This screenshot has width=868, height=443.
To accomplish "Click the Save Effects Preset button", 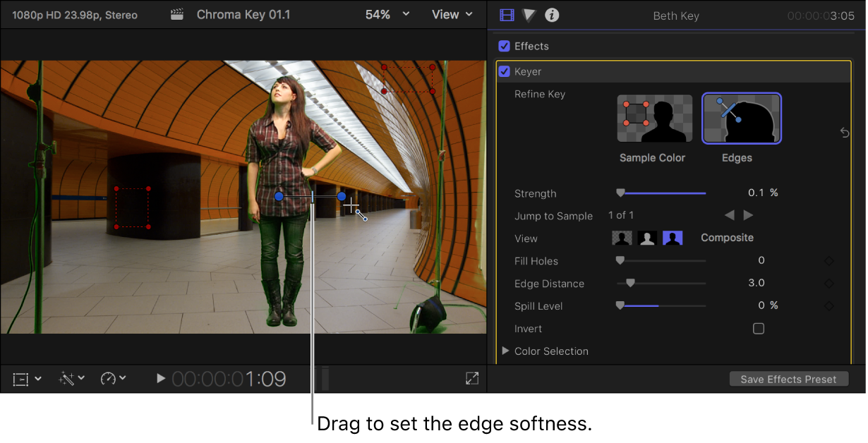I will point(788,379).
